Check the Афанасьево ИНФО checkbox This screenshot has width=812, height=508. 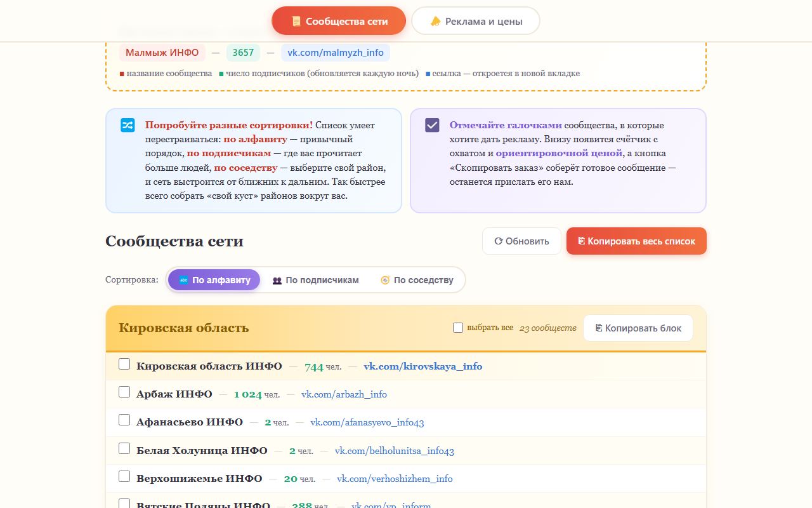click(x=124, y=420)
